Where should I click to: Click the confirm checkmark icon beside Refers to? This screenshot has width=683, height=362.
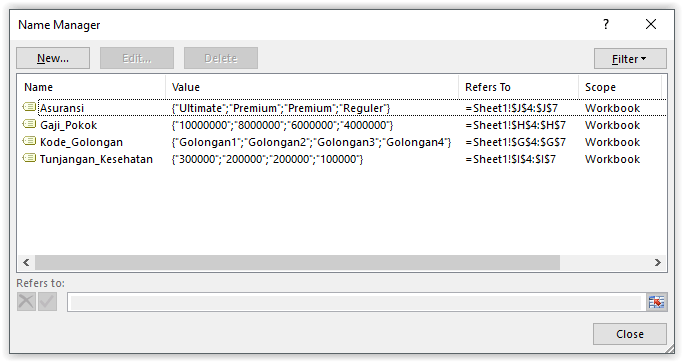coord(47,301)
